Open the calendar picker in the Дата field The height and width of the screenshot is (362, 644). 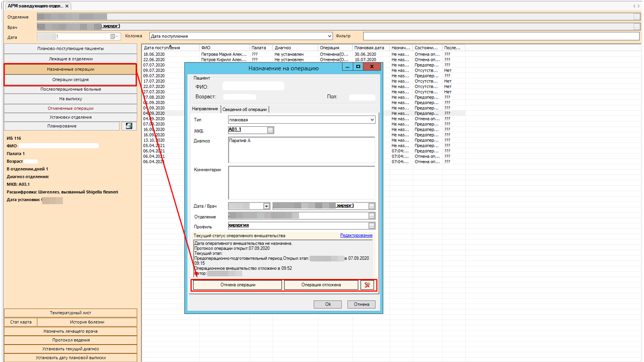(x=114, y=37)
